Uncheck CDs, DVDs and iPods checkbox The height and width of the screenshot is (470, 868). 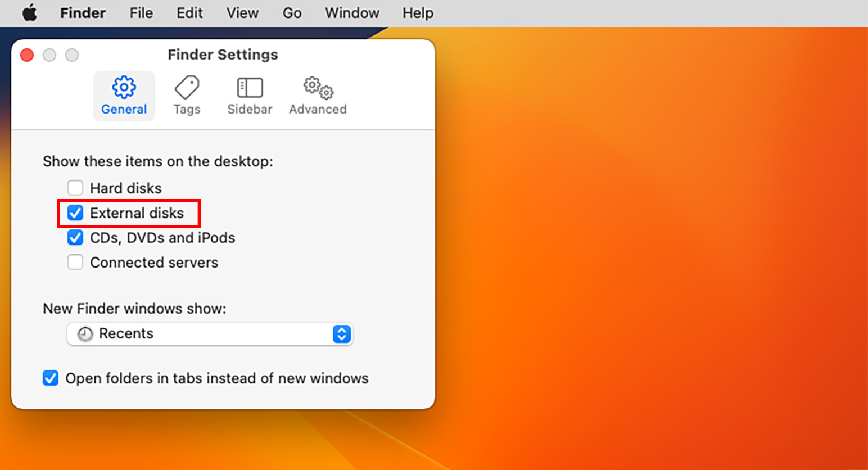click(75, 237)
